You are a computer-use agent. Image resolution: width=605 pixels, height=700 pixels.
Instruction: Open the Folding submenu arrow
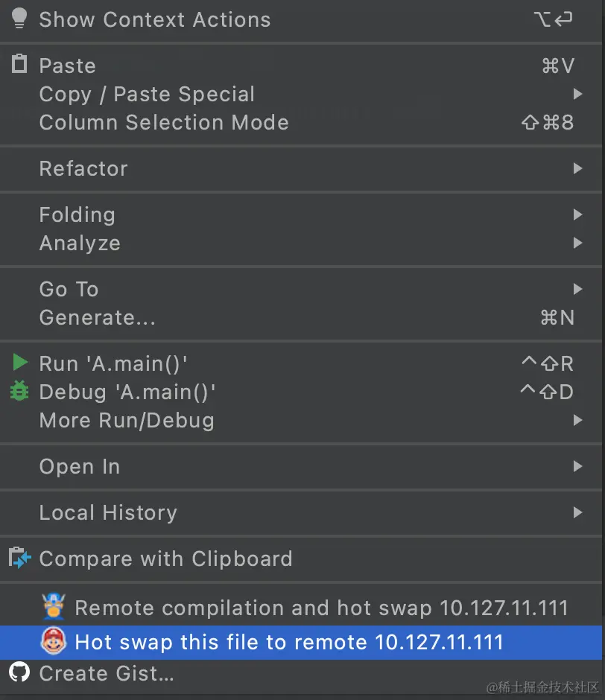coord(577,215)
